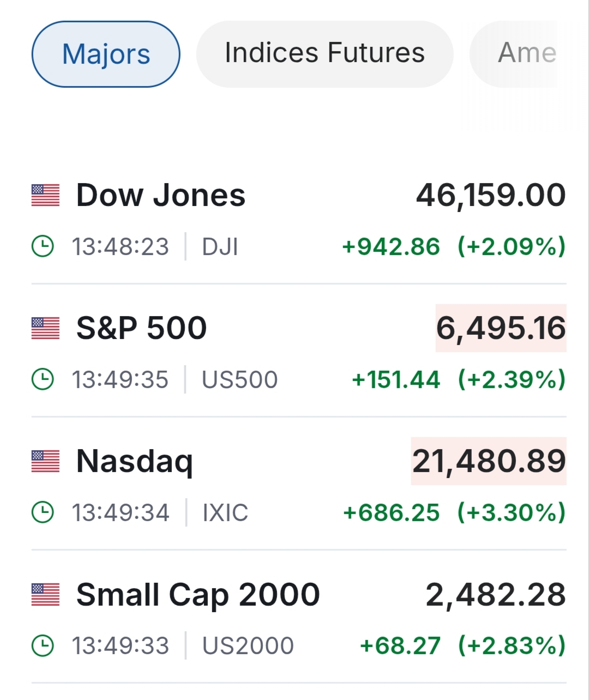Click the US flag icon beside Nasdaq
The height and width of the screenshot is (700, 589).
click(45, 461)
